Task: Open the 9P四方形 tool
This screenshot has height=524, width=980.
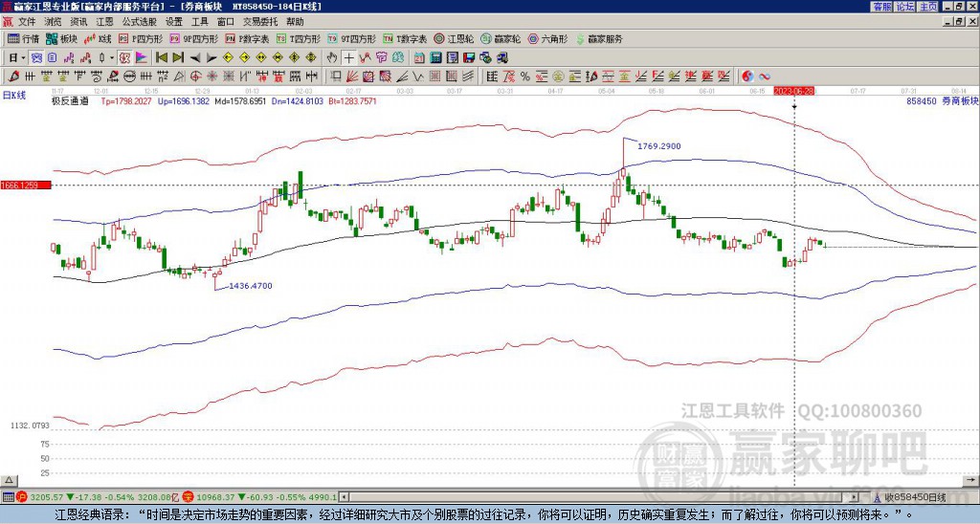Action: coord(194,38)
